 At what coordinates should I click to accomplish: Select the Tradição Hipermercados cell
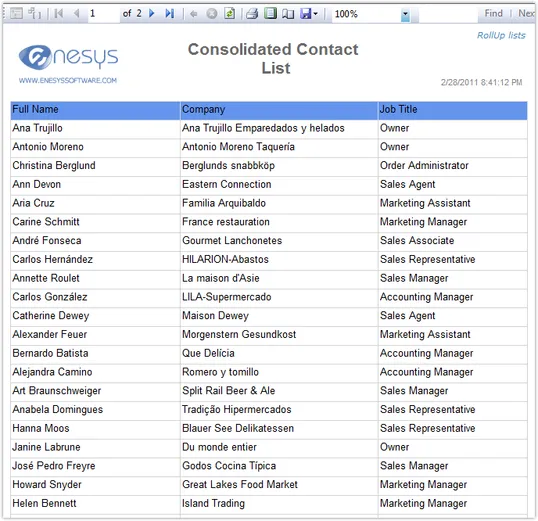279,410
